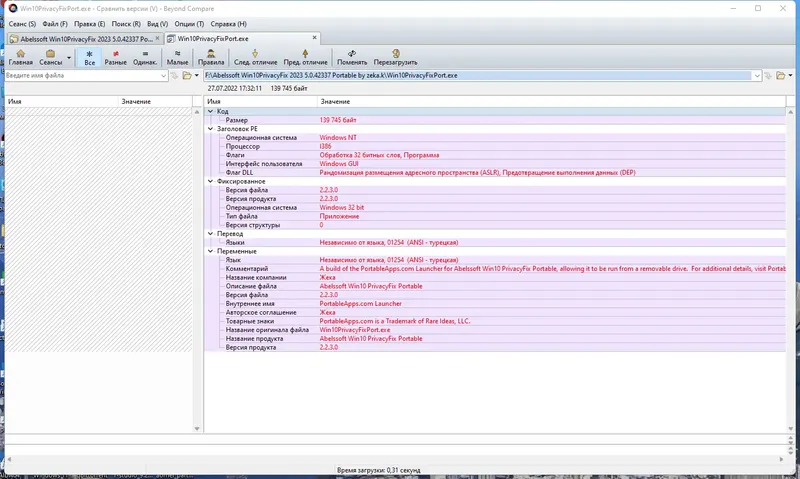Open the left browse folder dropdown arrow
The image size is (800, 479).
point(196,75)
